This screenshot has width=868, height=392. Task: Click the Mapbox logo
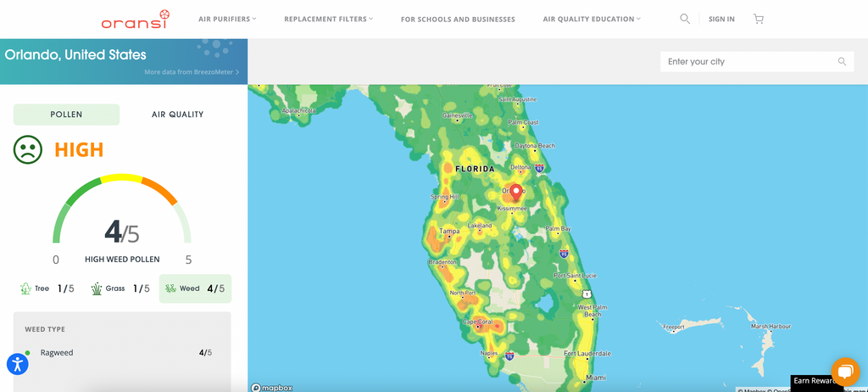pyautogui.click(x=272, y=387)
